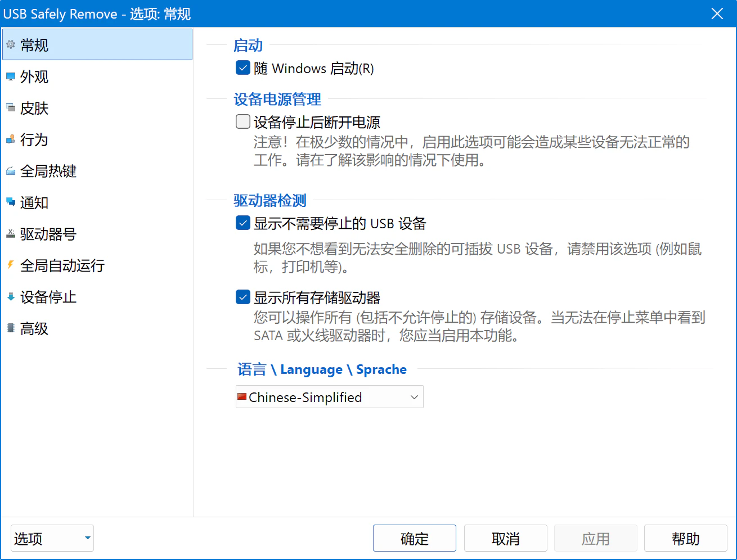Image resolution: width=737 pixels, height=560 pixels.
Task: Click the monitor icon beside 外观
Action: 11,76
